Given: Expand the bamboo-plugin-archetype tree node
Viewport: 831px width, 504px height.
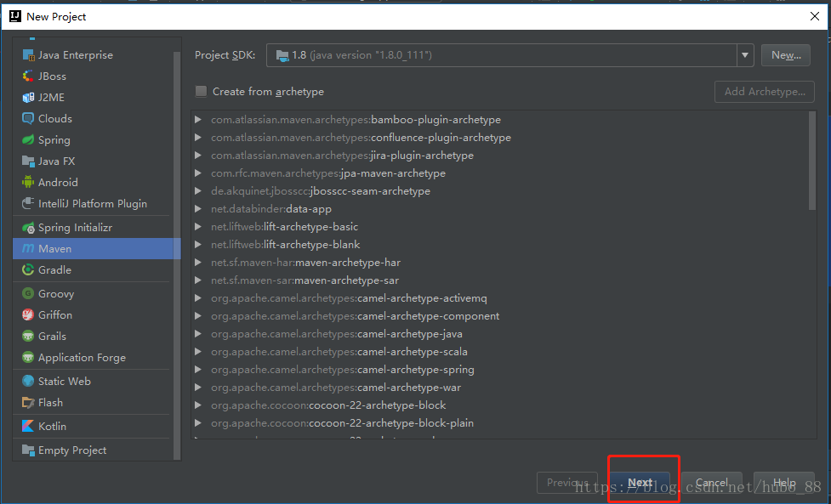Looking at the screenshot, I should [198, 120].
